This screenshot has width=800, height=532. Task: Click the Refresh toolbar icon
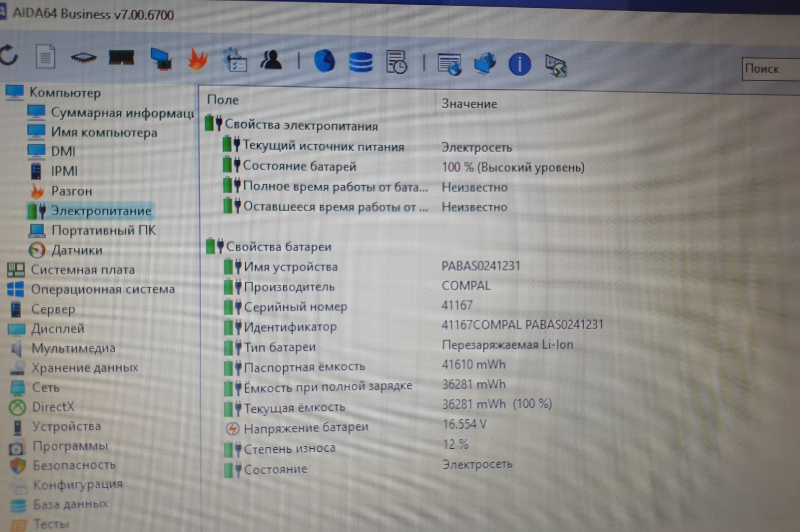[9, 56]
